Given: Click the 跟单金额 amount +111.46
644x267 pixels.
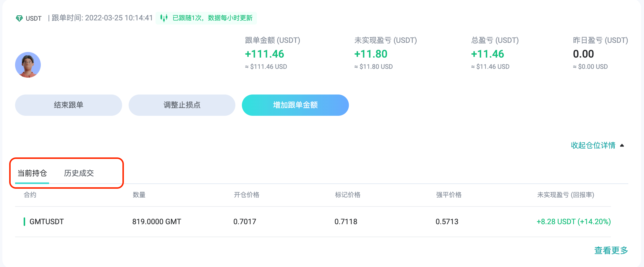Looking at the screenshot, I should pyautogui.click(x=265, y=54).
